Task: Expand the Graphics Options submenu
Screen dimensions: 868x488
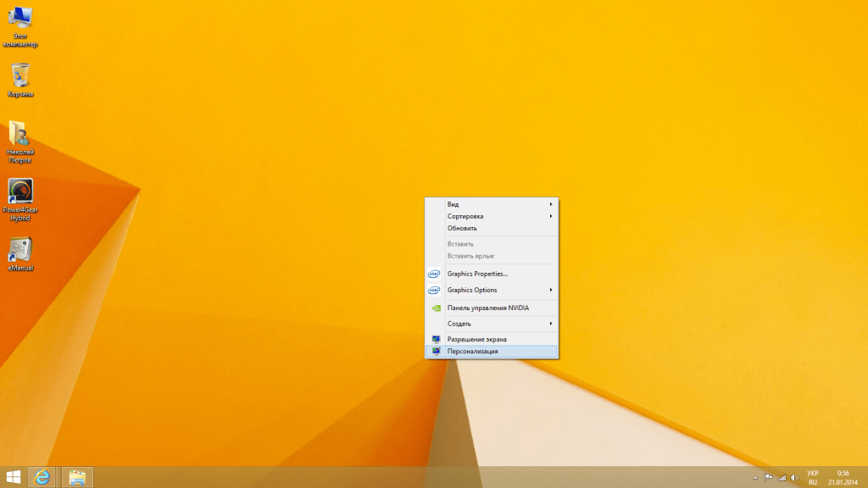Action: (x=492, y=290)
